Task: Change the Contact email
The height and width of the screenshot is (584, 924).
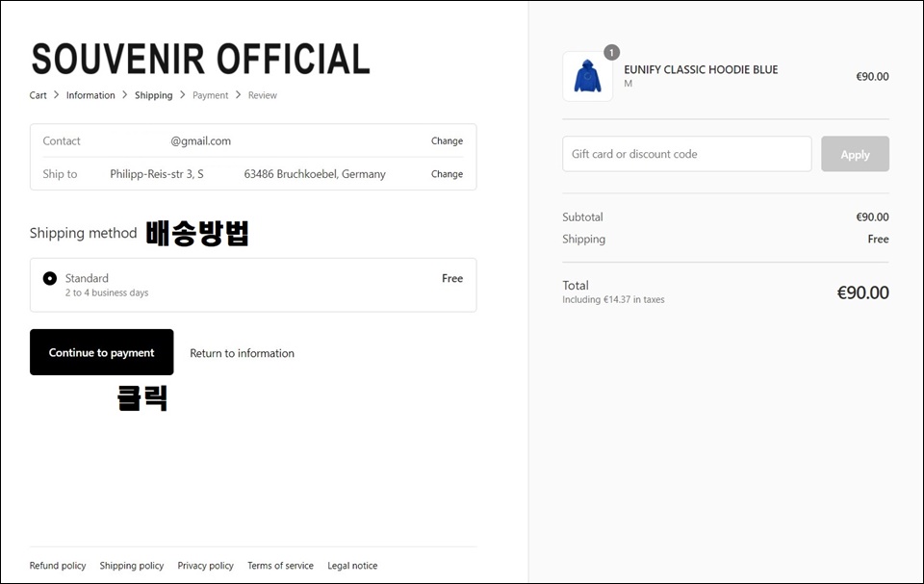Action: pyautogui.click(x=447, y=140)
